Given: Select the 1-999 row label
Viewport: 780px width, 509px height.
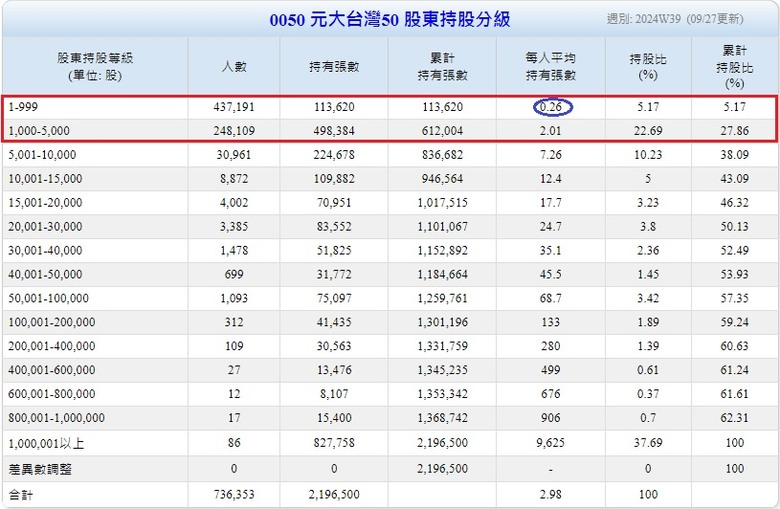Looking at the screenshot, I should [x=23, y=107].
